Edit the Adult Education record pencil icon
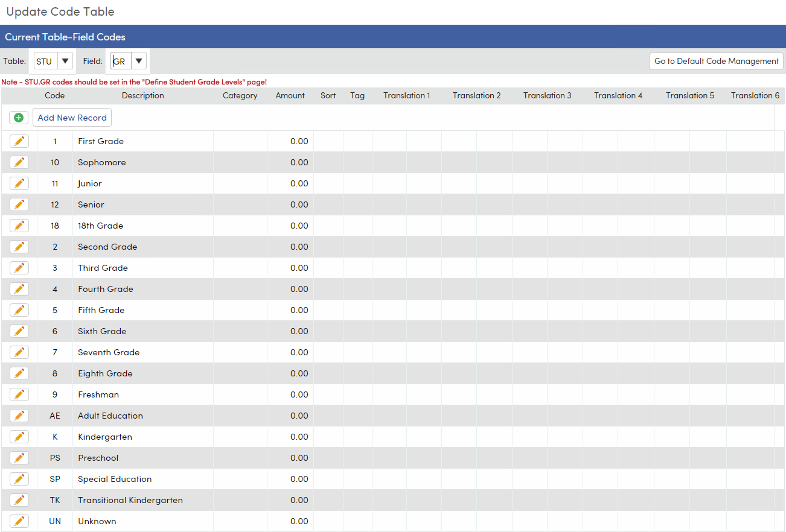786x532 pixels. (x=19, y=416)
